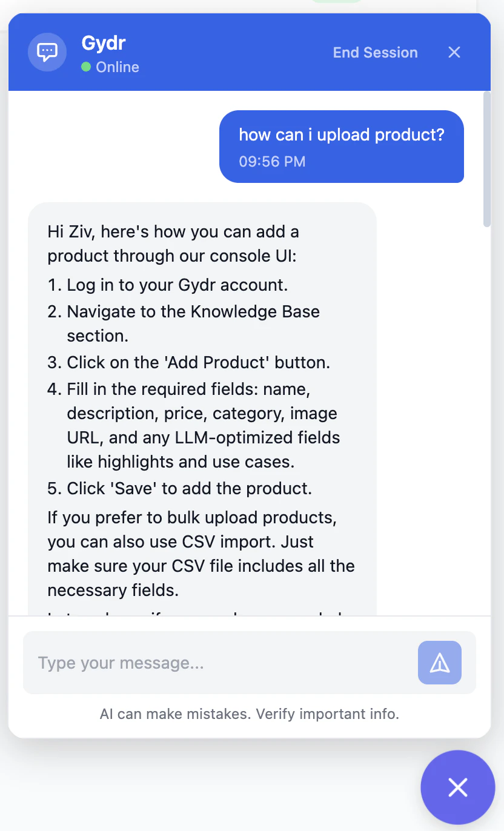Image resolution: width=504 pixels, height=831 pixels.
Task: Close the chat panel with header X
Action: (454, 52)
